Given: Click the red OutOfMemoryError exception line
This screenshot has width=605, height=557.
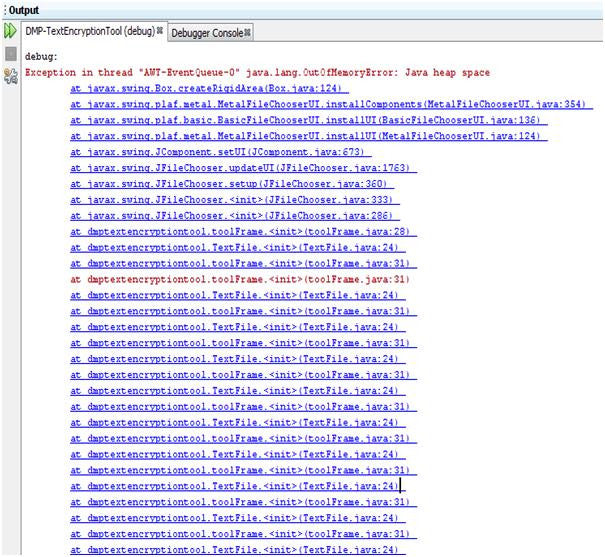Looking at the screenshot, I should tap(257, 73).
